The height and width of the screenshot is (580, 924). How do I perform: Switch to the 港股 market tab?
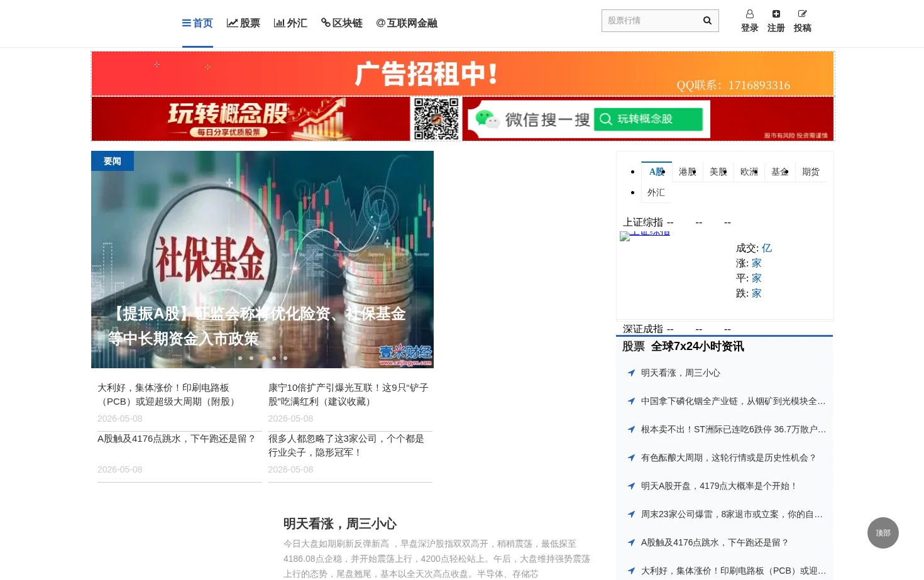(688, 172)
